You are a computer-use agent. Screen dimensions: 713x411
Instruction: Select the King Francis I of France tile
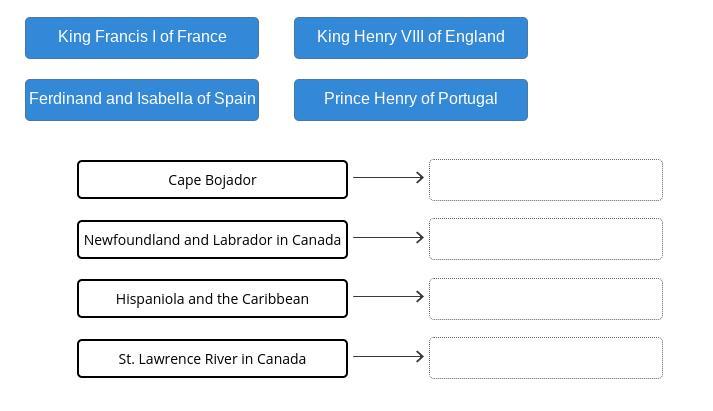142,38
